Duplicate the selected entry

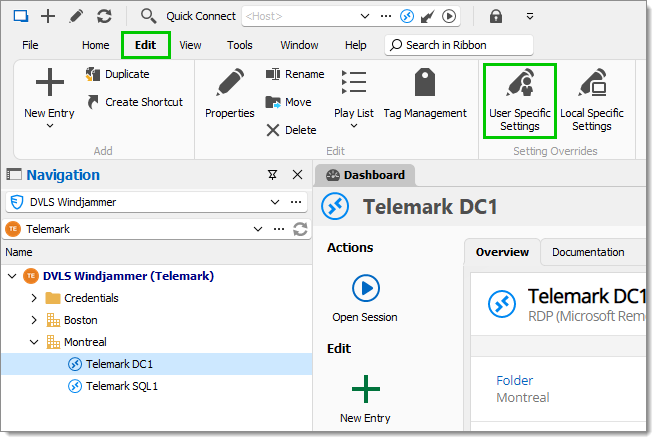118,74
